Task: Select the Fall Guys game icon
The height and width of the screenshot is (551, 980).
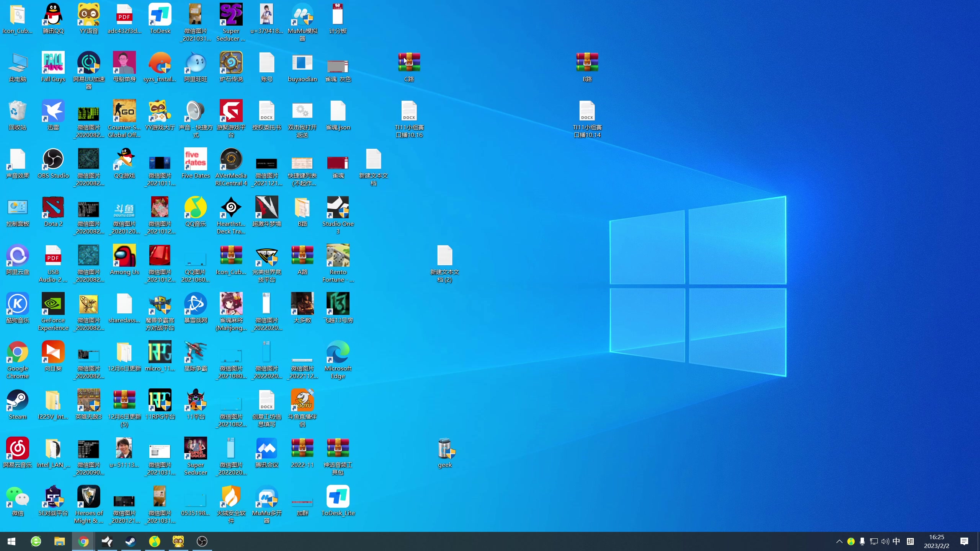Action: coord(53,67)
